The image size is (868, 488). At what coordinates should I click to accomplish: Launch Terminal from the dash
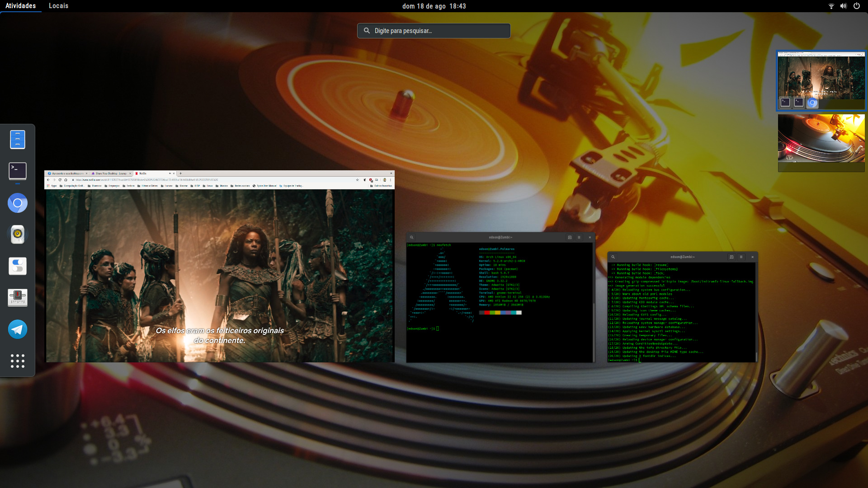click(17, 171)
